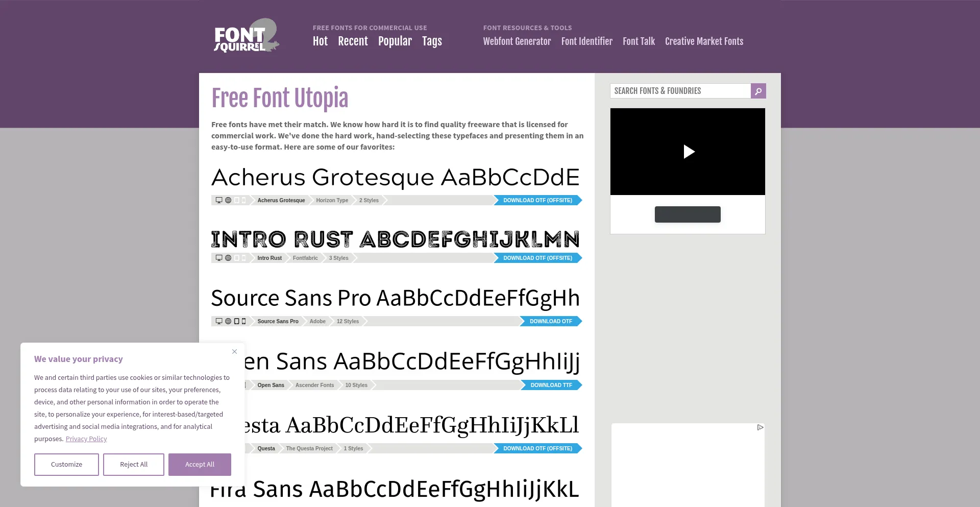Click the app phone icon for Acherus Grotesque
The image size is (980, 507).
(243, 200)
